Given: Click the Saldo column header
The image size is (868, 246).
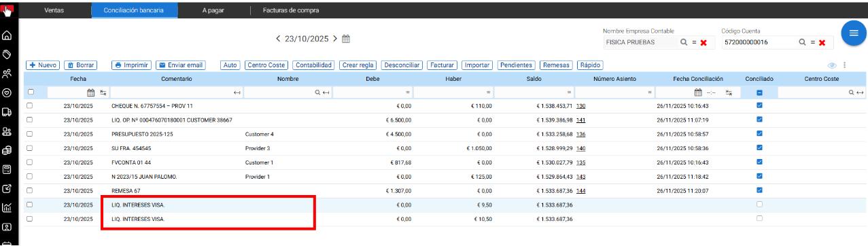Looking at the screenshot, I should [x=534, y=80].
